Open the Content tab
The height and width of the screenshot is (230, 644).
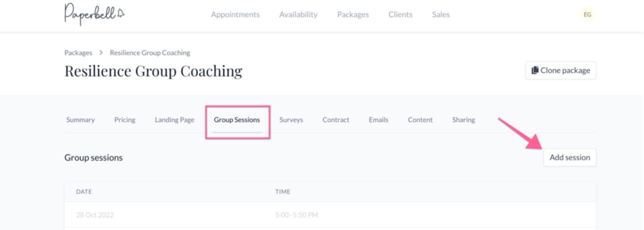[x=420, y=120]
